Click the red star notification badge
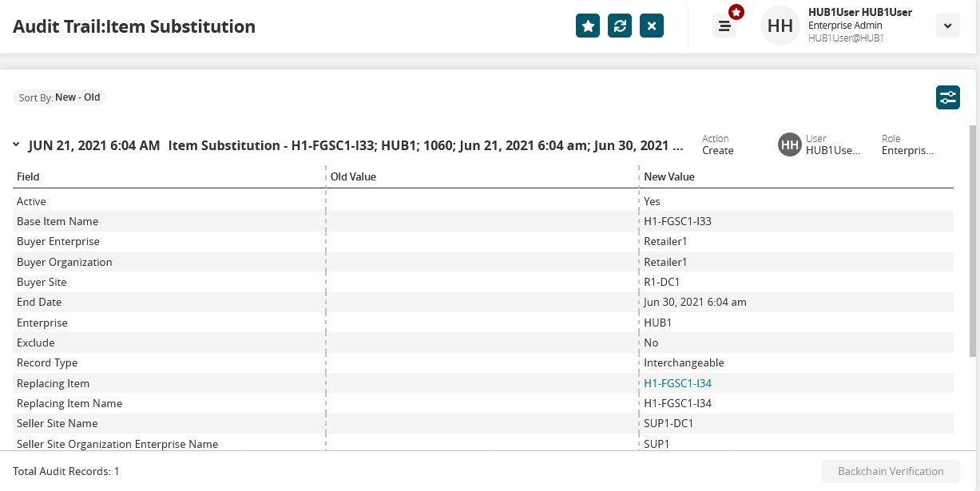980x491 pixels. [x=736, y=13]
